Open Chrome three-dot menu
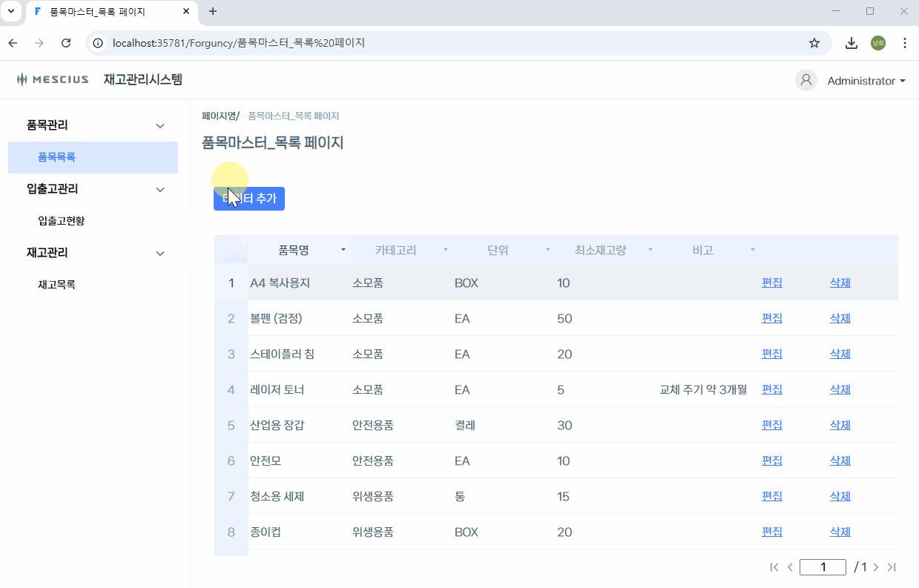This screenshot has height=588, width=919. [904, 43]
